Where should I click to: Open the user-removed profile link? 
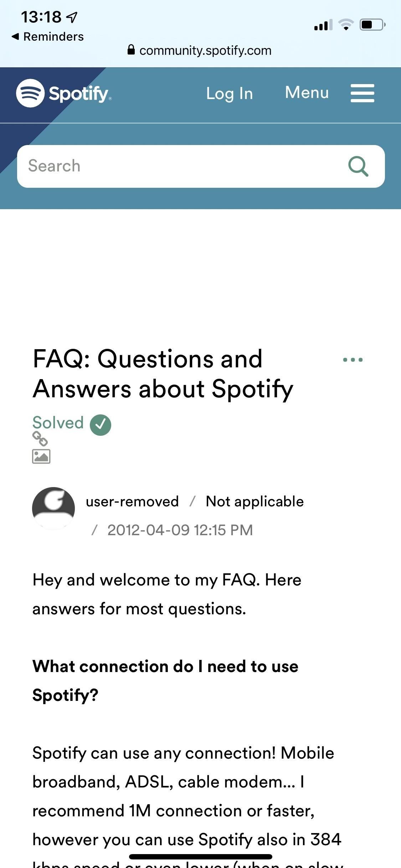[x=132, y=502]
